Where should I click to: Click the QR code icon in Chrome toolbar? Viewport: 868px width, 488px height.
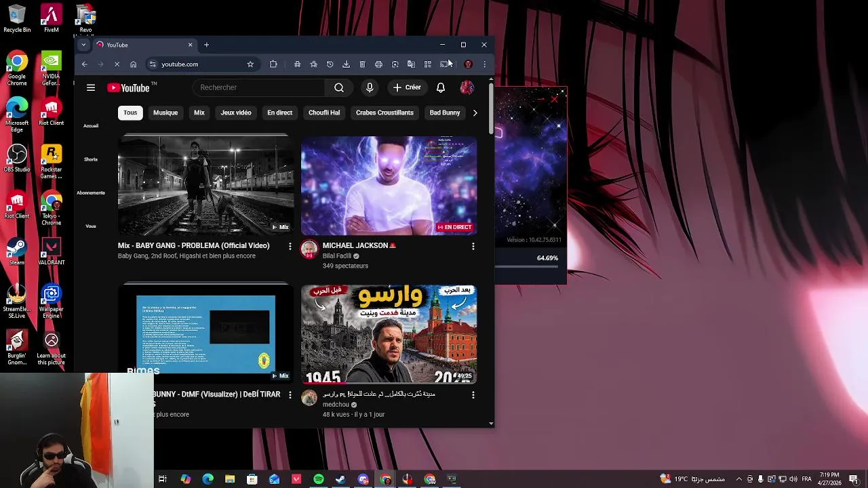tap(428, 64)
